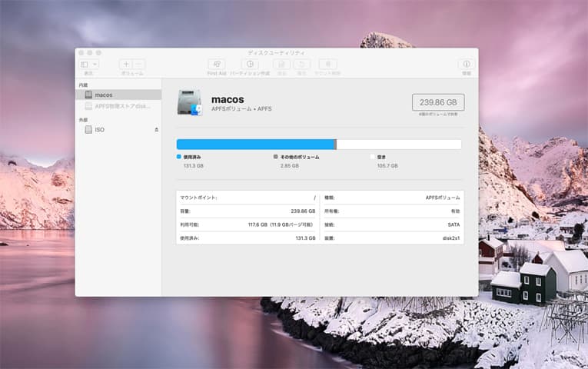Click the unmount (マウント解除) toolbar icon
Screen dimensions: 588x369
tap(327, 64)
